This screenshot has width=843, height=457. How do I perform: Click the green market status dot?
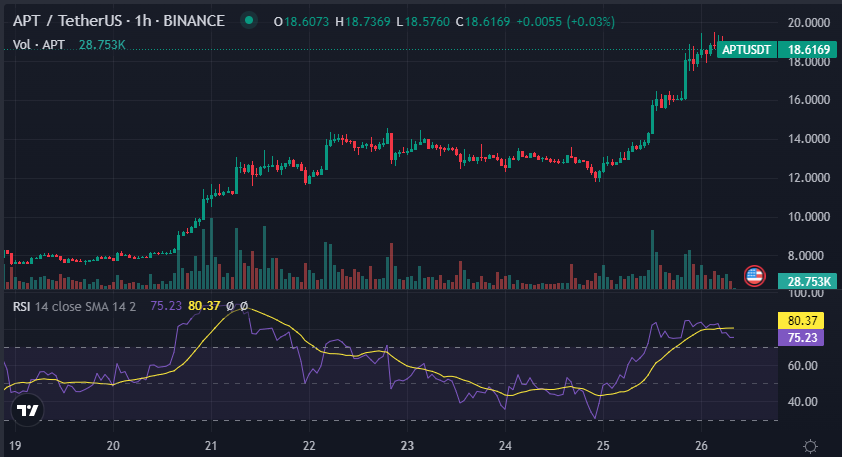(248, 21)
